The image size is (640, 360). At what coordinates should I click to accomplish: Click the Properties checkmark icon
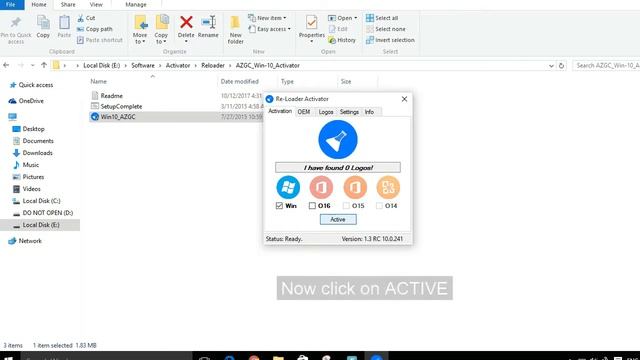click(311, 22)
